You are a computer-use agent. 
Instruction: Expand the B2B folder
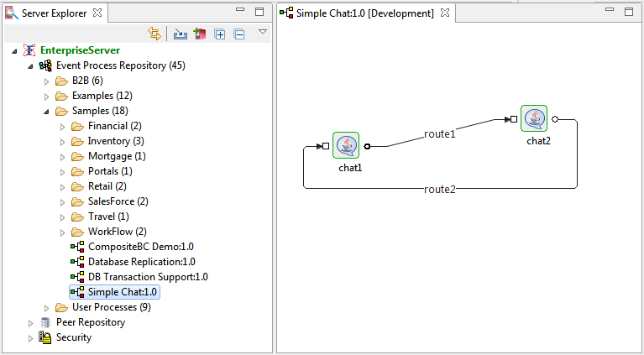click(47, 81)
